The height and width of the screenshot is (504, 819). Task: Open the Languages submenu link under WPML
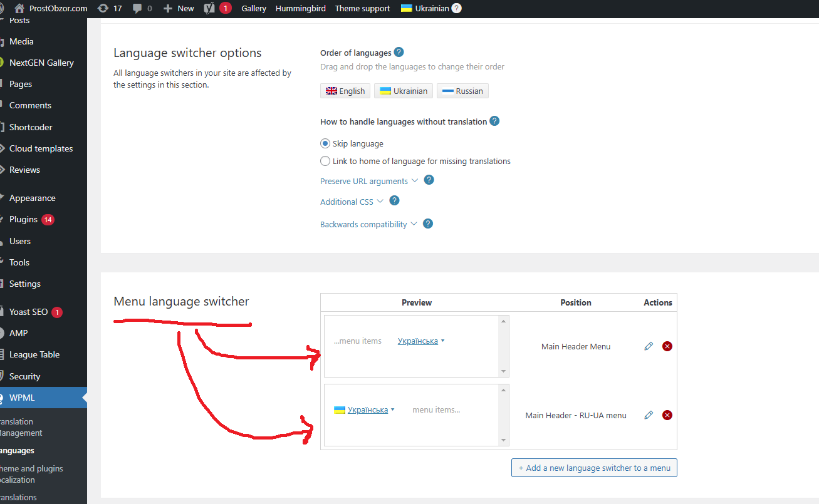tap(17, 450)
